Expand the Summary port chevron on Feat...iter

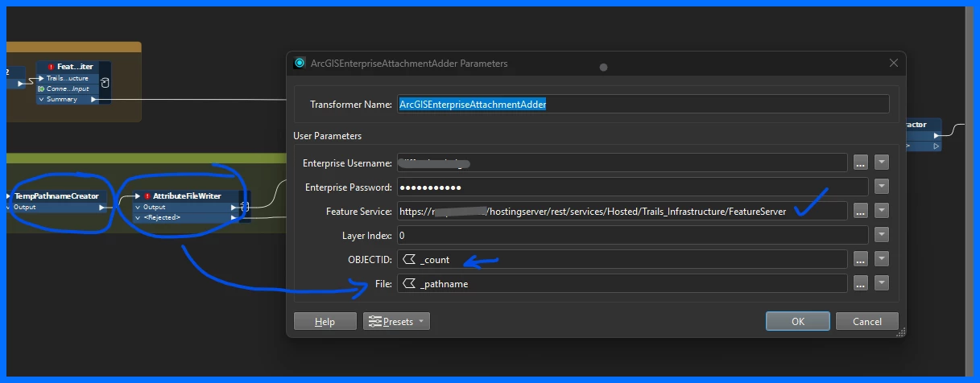[41, 99]
